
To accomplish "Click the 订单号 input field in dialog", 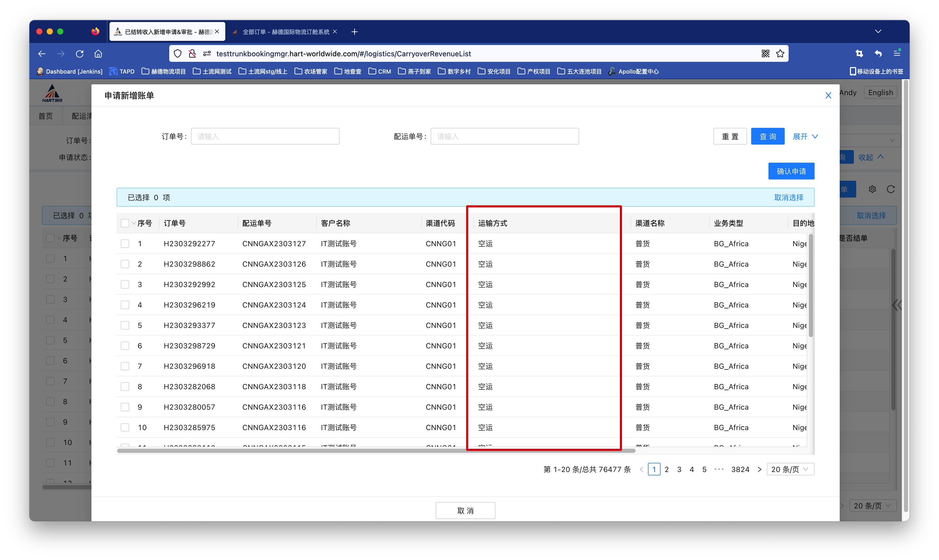I will (x=265, y=137).
